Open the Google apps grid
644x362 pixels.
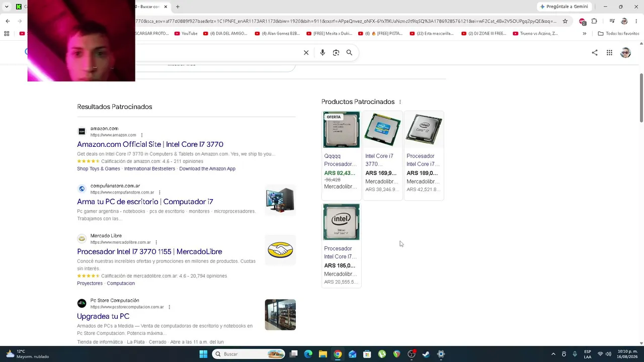coord(609,52)
